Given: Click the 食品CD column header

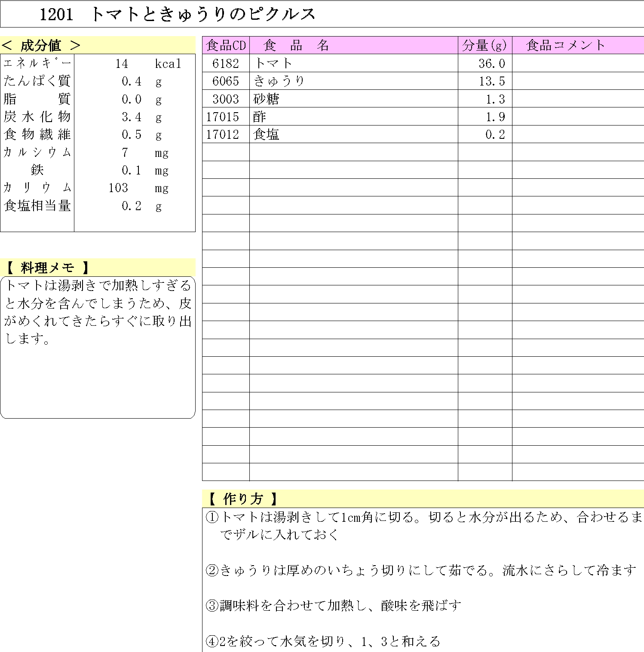Looking at the screenshot, I should 226,45.
